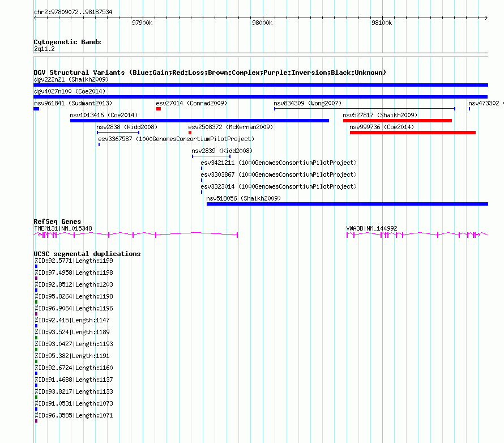Select the dgv4027n100 (Coe2014) gain bar
Image resolution: width=504 pixels, height=443 pixels.
tap(260, 97)
